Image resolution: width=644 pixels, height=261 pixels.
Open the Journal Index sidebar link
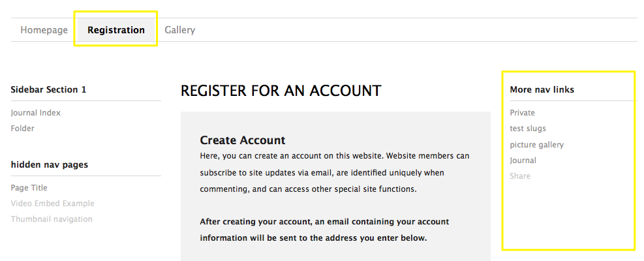click(36, 113)
